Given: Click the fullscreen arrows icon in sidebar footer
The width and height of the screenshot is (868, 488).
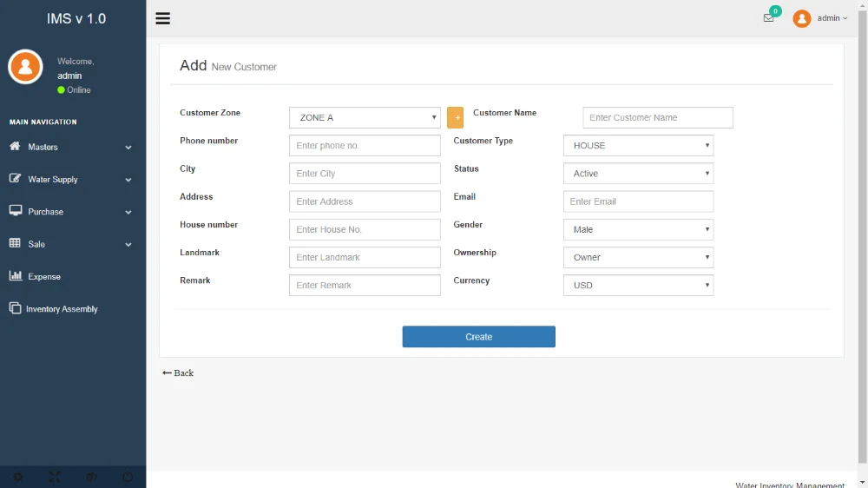Looking at the screenshot, I should click(55, 477).
